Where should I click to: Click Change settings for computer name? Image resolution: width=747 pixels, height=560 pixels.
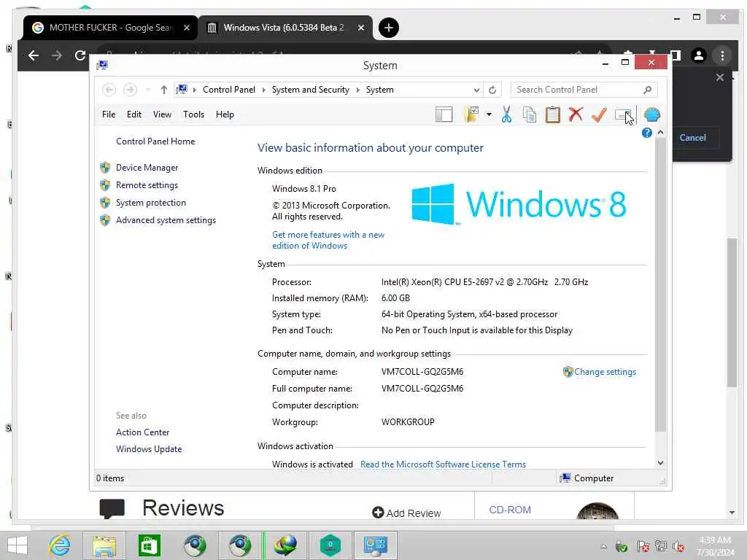coord(605,372)
